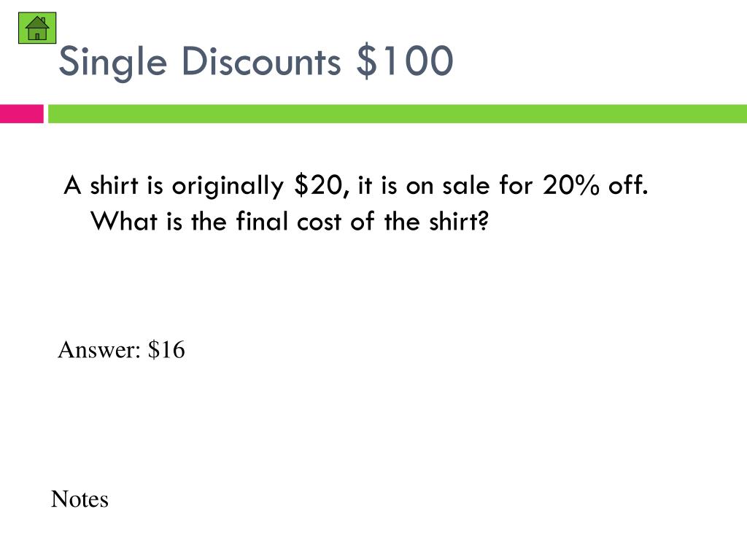Viewport: 747px width, 560px height.
Task: Select the '20%' discount text
Action: coord(570,184)
